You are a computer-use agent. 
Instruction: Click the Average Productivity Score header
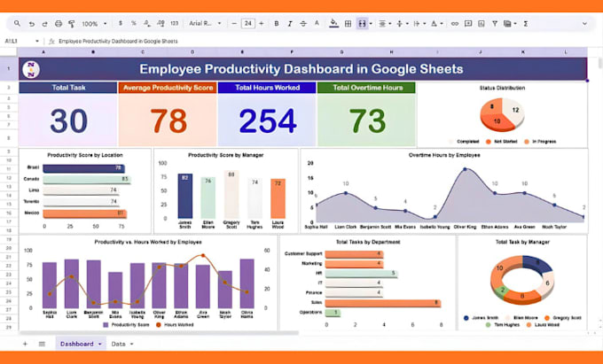[x=168, y=88]
